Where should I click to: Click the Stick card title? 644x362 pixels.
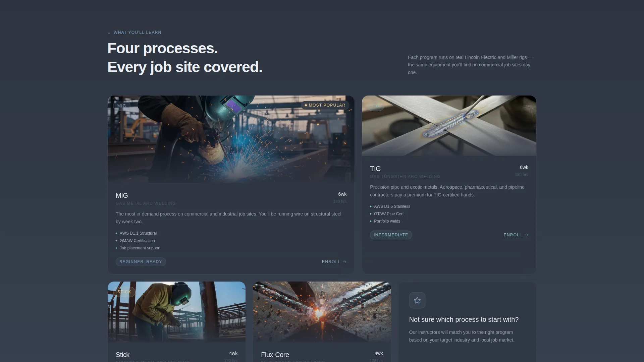pyautogui.click(x=122, y=355)
